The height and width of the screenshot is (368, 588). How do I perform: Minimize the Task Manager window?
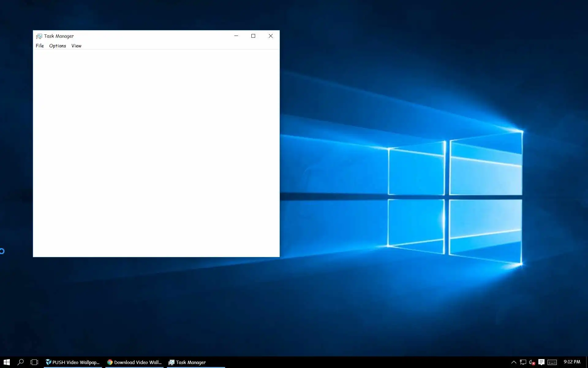(236, 36)
